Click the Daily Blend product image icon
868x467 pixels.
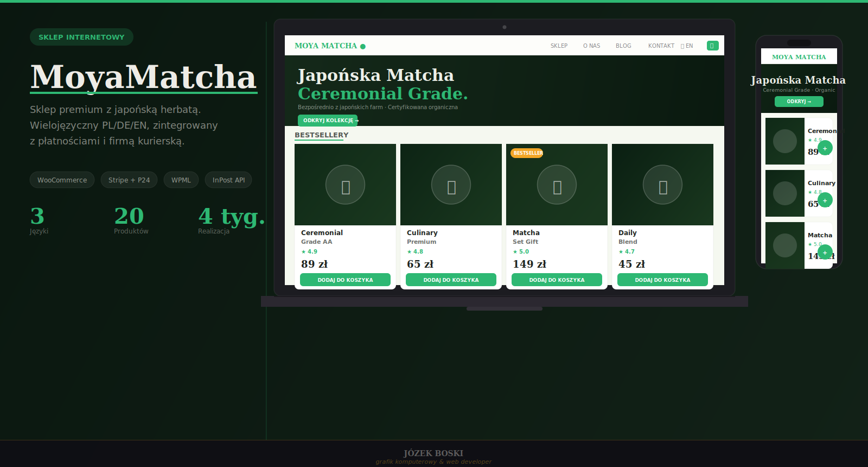pyautogui.click(x=662, y=185)
